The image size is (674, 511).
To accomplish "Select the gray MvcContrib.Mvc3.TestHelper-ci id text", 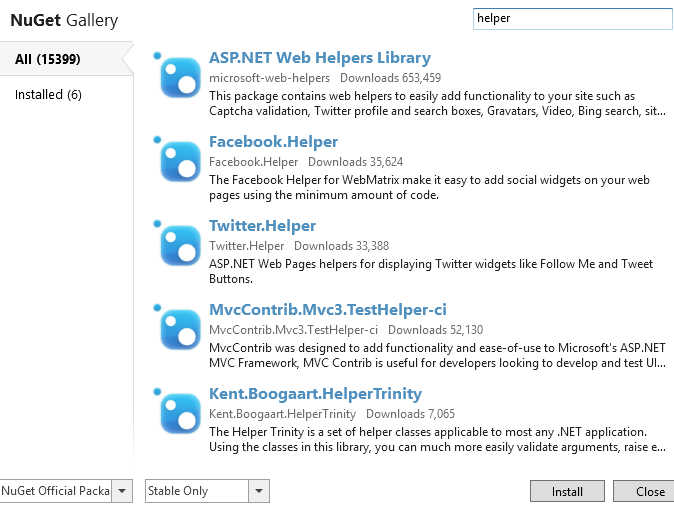I will [x=294, y=330].
